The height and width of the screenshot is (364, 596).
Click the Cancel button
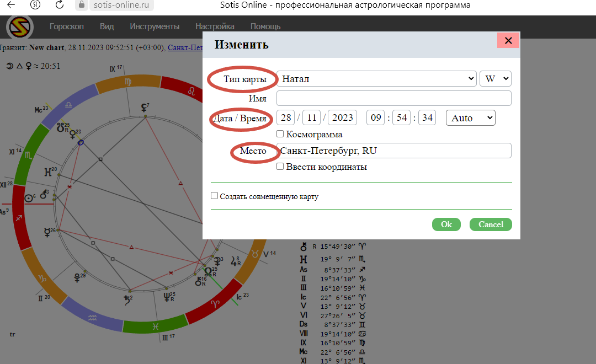(491, 224)
